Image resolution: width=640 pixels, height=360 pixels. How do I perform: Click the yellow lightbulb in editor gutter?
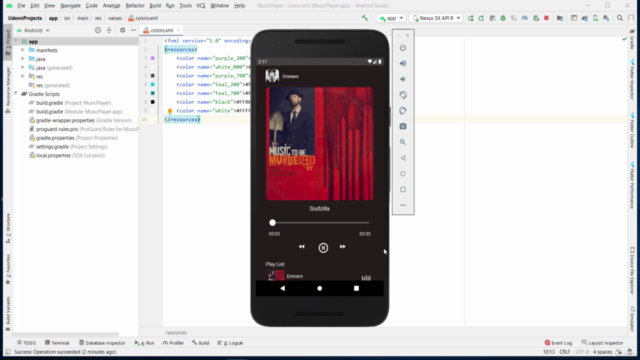coord(170,111)
